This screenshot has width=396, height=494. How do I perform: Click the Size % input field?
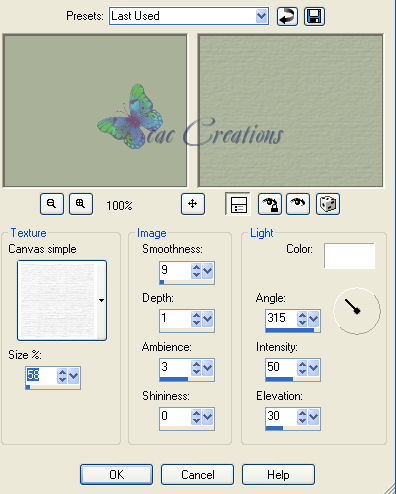click(x=41, y=375)
